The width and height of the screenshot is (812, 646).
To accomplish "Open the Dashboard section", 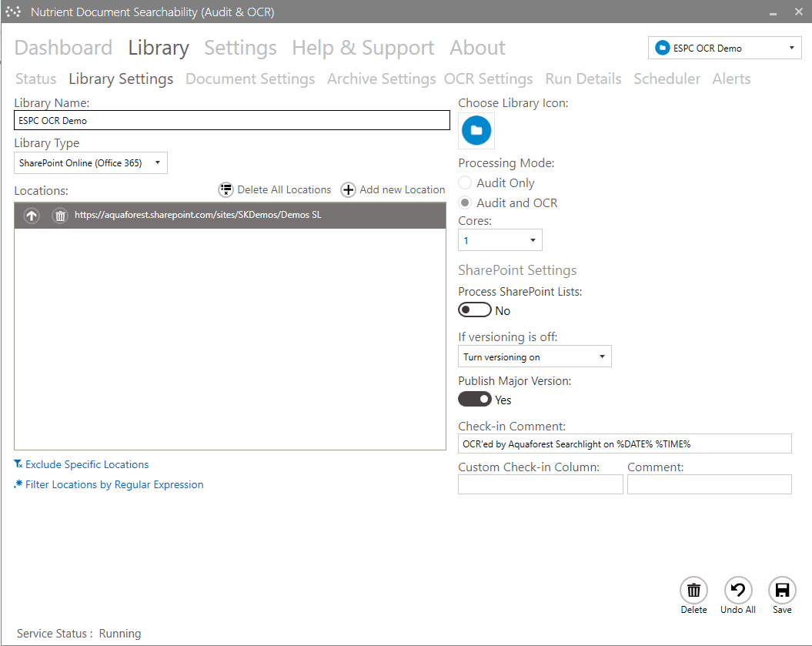I will 63,47.
